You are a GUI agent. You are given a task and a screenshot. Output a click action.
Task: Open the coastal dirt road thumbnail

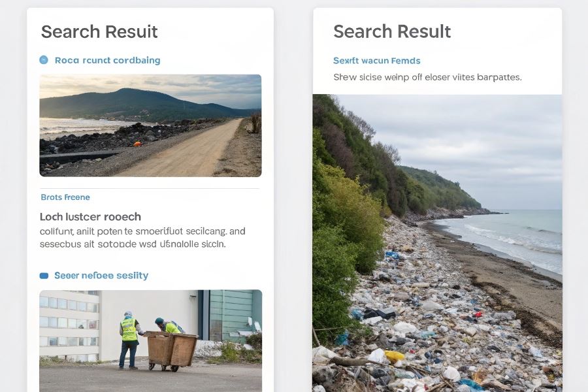(x=150, y=125)
